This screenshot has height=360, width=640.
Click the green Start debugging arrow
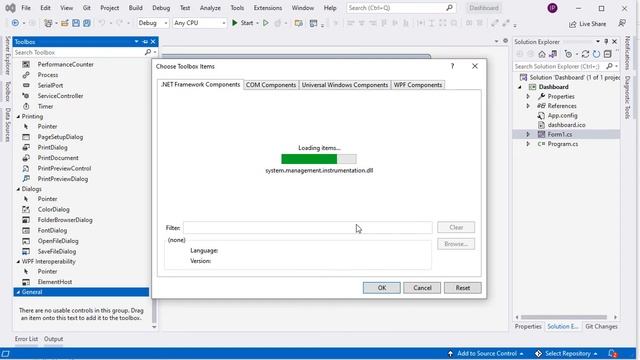pos(235,23)
